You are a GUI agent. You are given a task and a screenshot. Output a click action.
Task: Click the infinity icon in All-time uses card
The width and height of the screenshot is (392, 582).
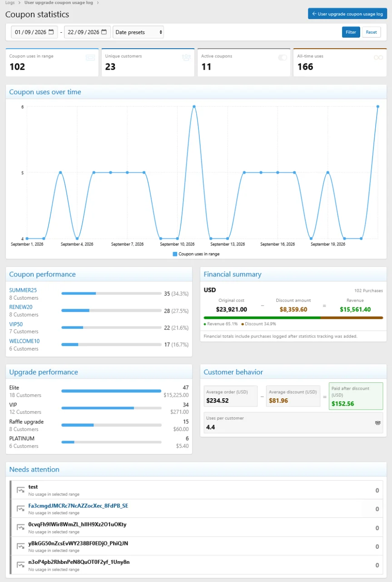pyautogui.click(x=378, y=58)
